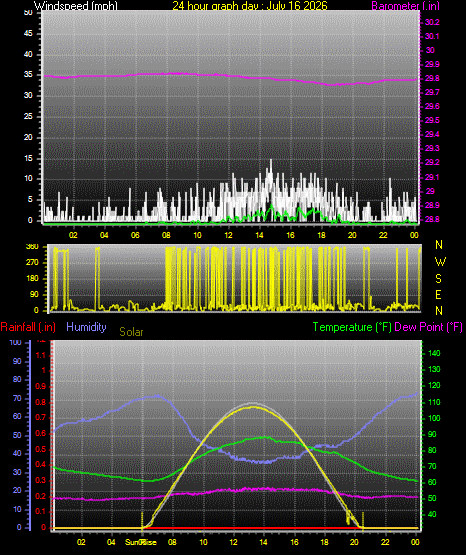Click the S label beside the direction graph
Screen dimensions: 466x555
[438, 279]
